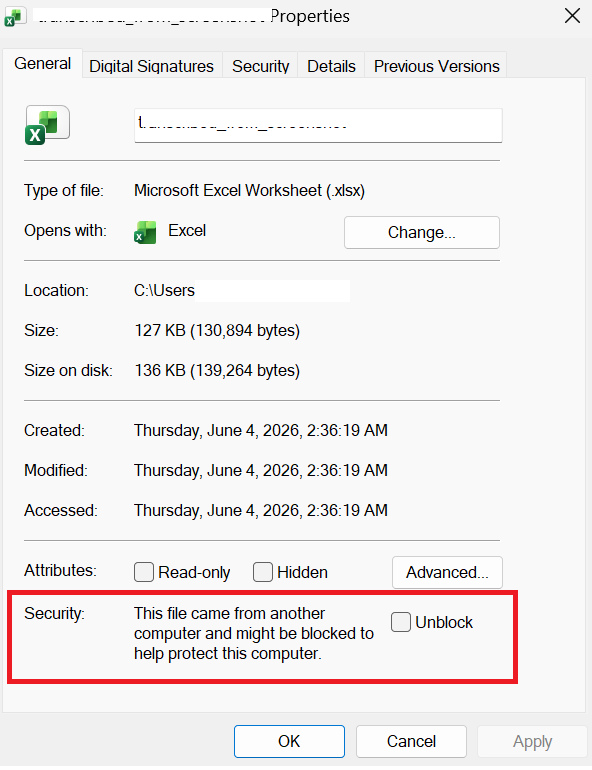
Task: Open the Previous Versions tab
Action: (436, 66)
